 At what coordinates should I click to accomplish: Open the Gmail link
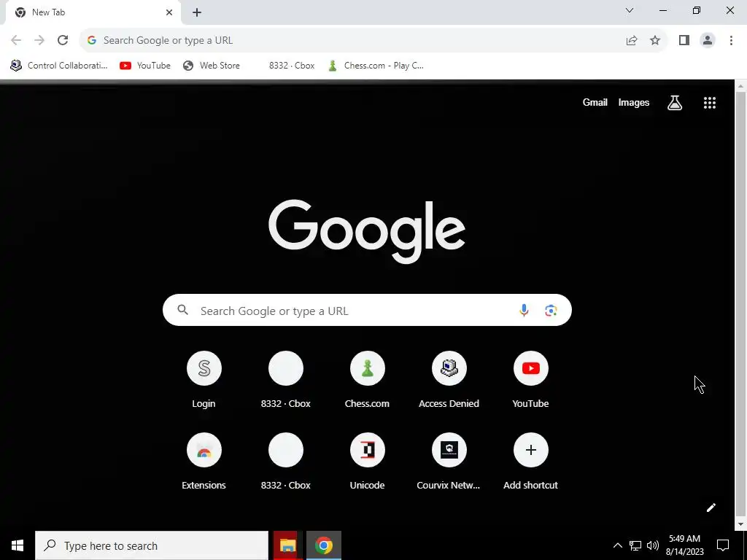tap(595, 102)
